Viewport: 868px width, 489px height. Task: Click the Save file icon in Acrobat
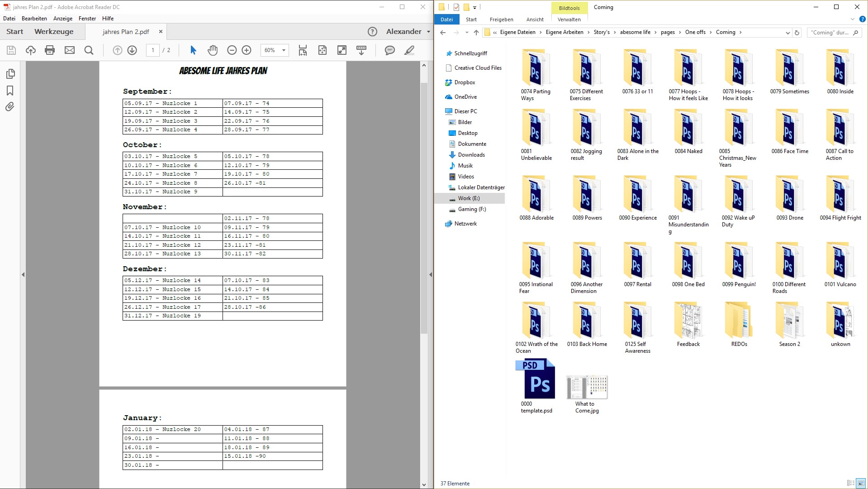11,50
